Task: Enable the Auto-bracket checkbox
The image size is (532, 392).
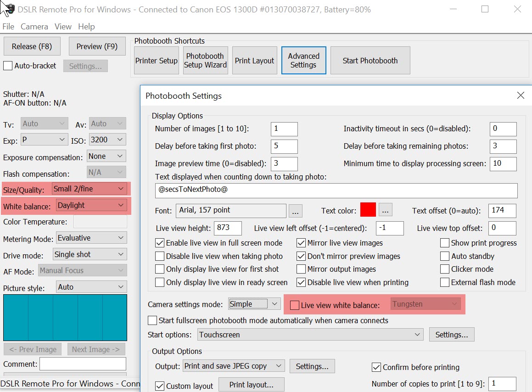Action: click(8, 66)
